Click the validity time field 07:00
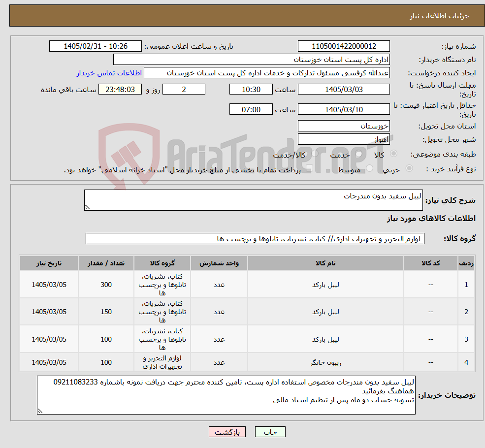This screenshot has height=448, width=485. 251,109
